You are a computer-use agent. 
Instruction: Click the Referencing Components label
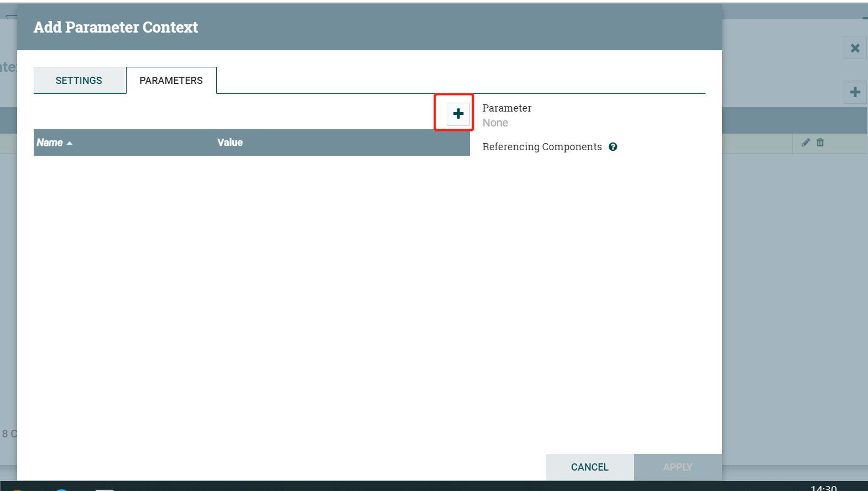[x=542, y=147]
